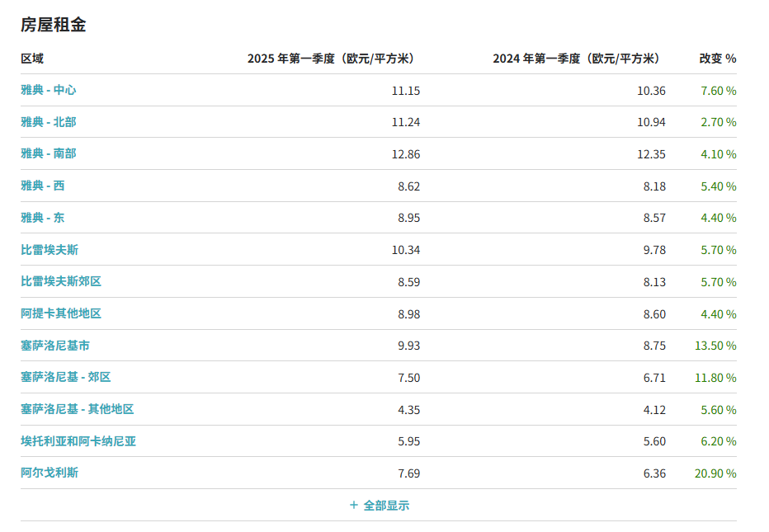Select the 雅典 - 西 link
This screenshot has height=532, width=769.
click(x=43, y=186)
